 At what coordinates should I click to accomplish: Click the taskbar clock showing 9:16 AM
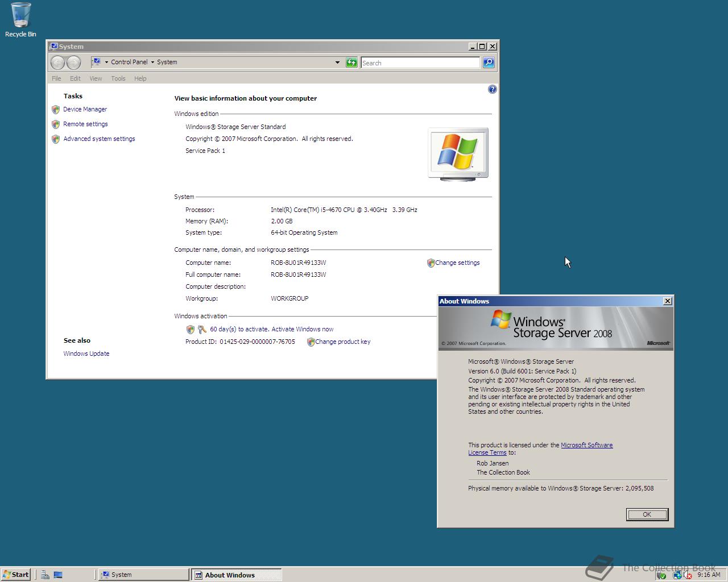[709, 575]
